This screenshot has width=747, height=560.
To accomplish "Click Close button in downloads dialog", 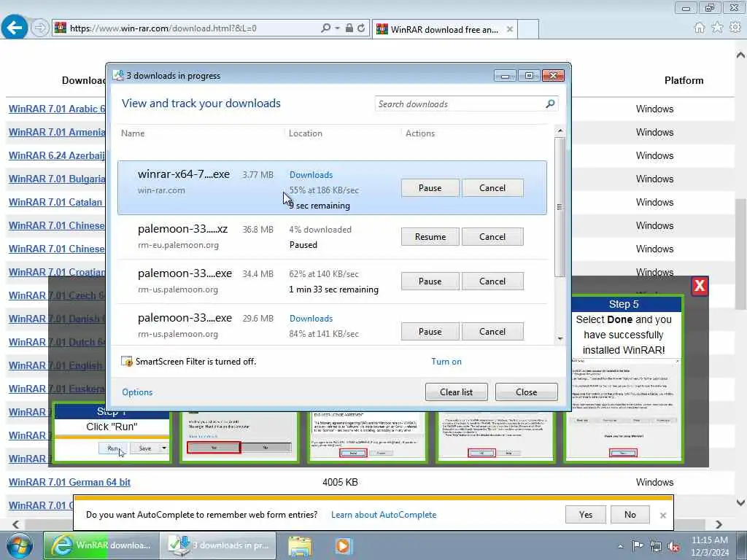I will 526,392.
